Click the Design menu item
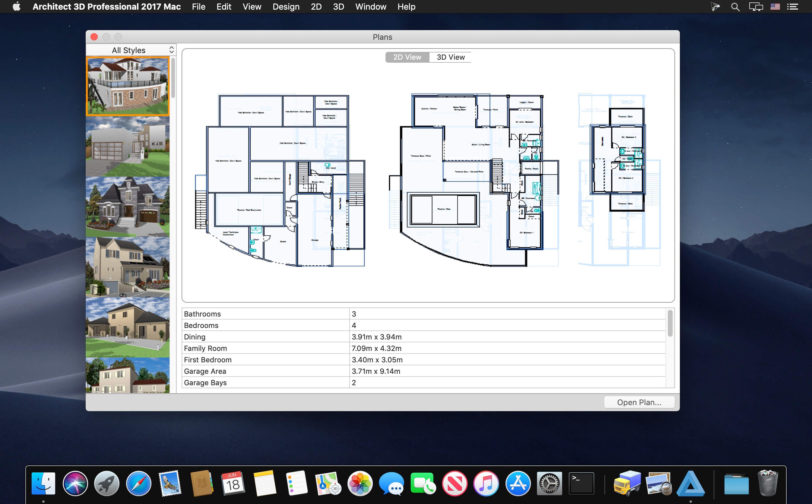 [x=286, y=7]
